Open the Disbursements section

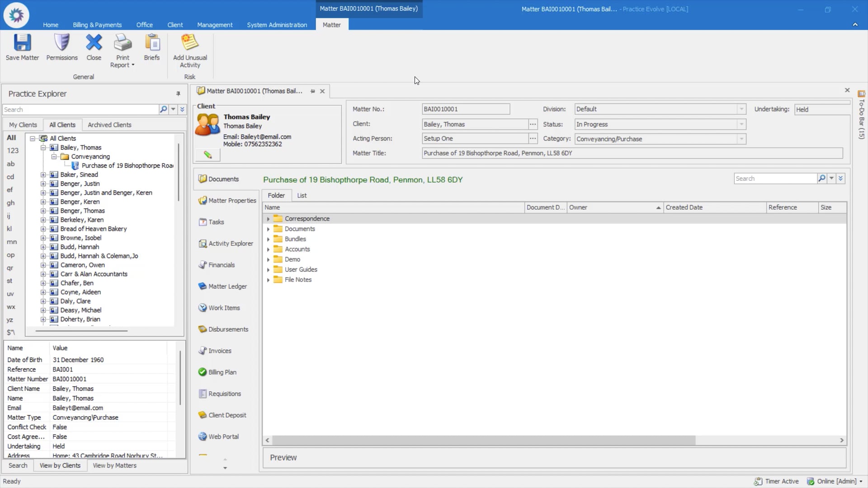point(223,329)
